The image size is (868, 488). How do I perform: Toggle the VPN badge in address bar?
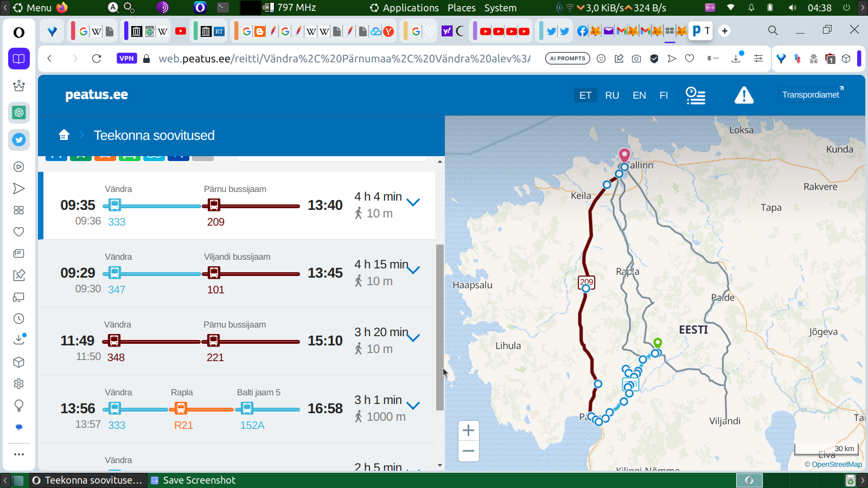[126, 59]
